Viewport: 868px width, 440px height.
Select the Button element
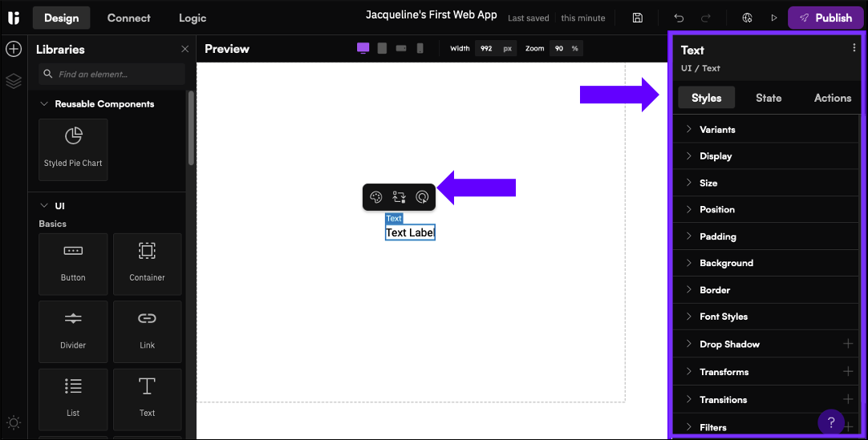point(73,264)
